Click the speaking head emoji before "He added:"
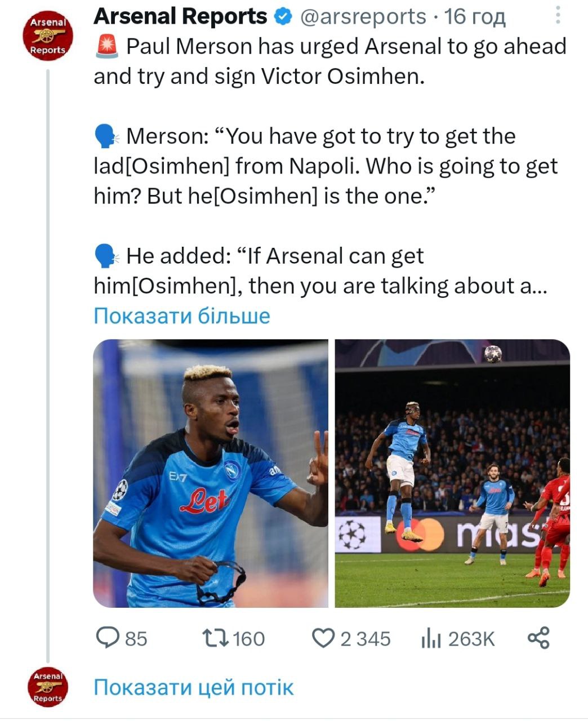Image resolution: width=588 pixels, height=721 pixels. click(x=106, y=256)
